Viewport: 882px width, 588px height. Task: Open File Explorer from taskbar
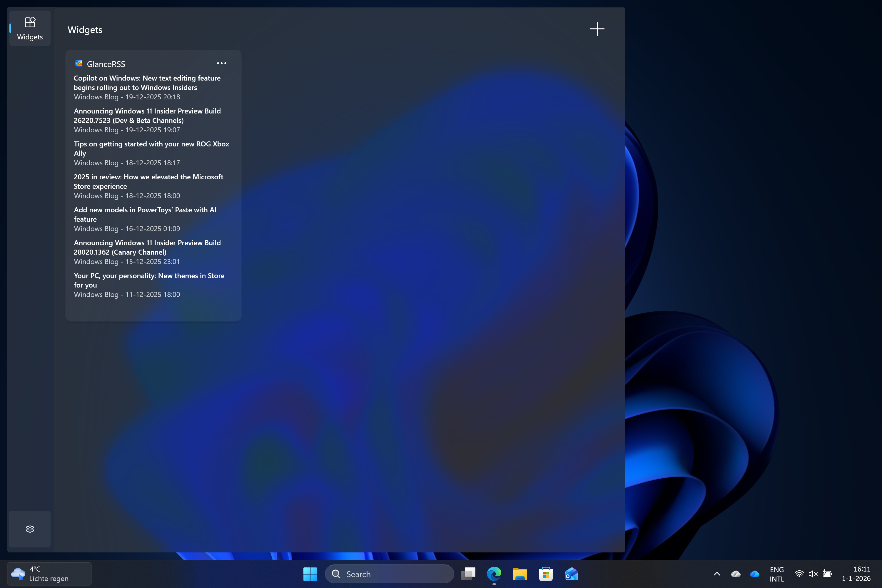click(x=520, y=574)
